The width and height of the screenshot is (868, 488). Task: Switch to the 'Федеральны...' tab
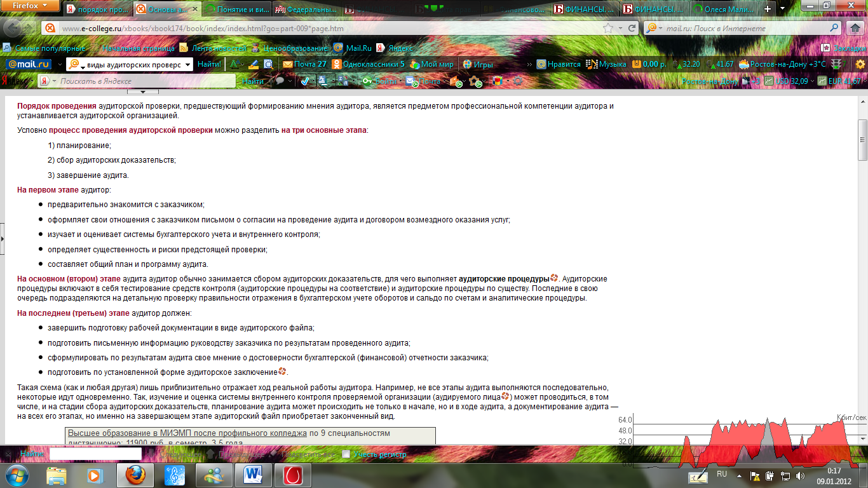pyautogui.click(x=306, y=10)
